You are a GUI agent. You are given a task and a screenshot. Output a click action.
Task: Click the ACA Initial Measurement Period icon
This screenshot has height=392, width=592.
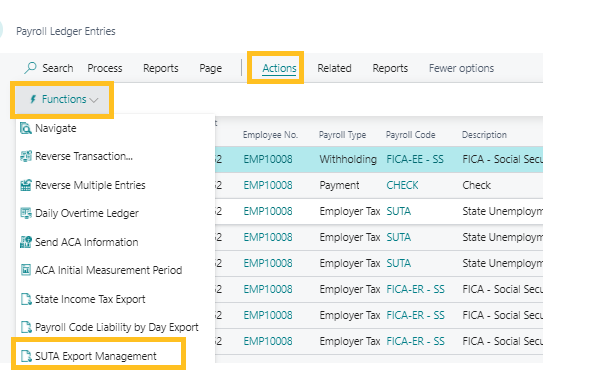pyautogui.click(x=26, y=270)
